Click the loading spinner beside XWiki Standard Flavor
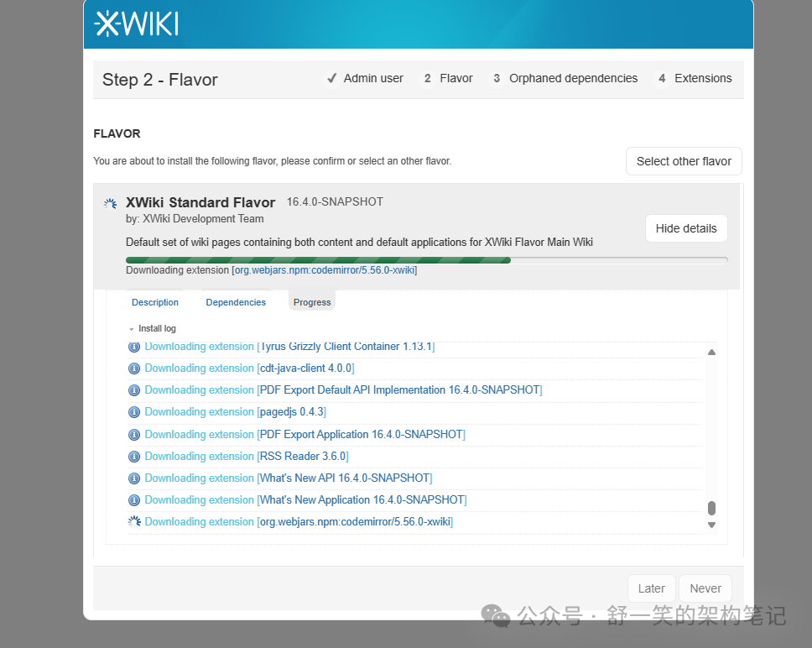The width and height of the screenshot is (812, 648). (x=110, y=204)
